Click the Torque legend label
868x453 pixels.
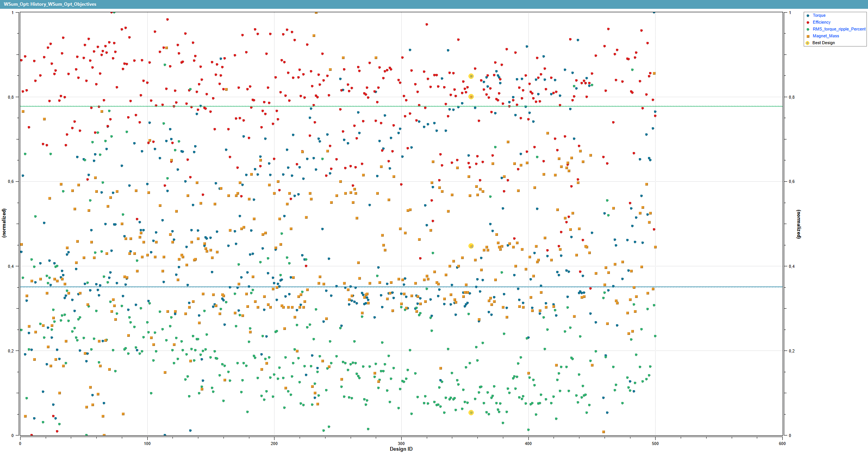click(x=819, y=16)
